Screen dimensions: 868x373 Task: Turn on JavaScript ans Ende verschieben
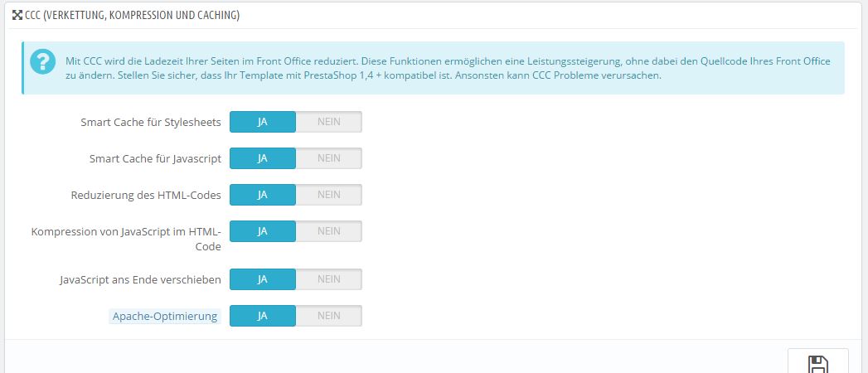pyautogui.click(x=262, y=279)
